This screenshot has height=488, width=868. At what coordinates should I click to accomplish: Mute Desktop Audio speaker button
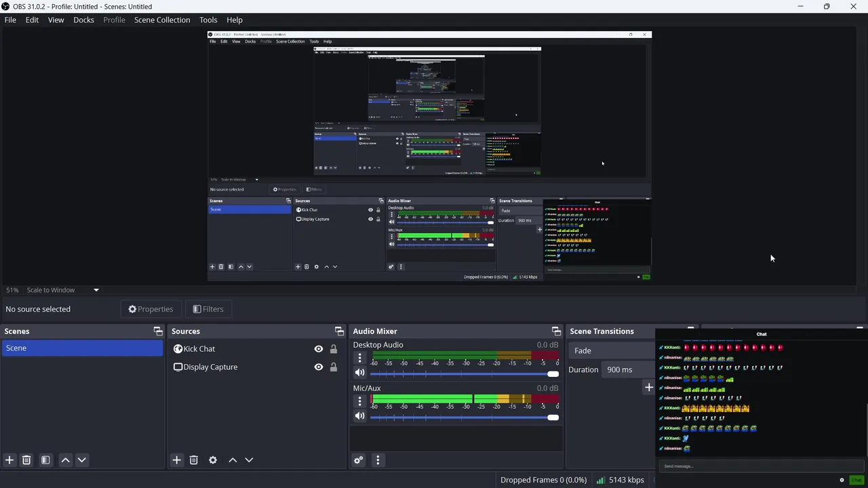point(360,373)
